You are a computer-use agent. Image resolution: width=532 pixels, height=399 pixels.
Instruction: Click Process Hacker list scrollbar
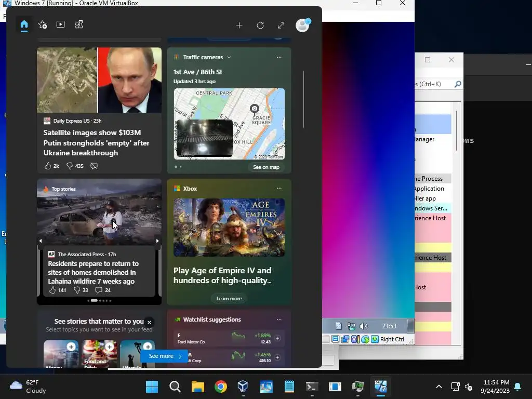[457, 130]
